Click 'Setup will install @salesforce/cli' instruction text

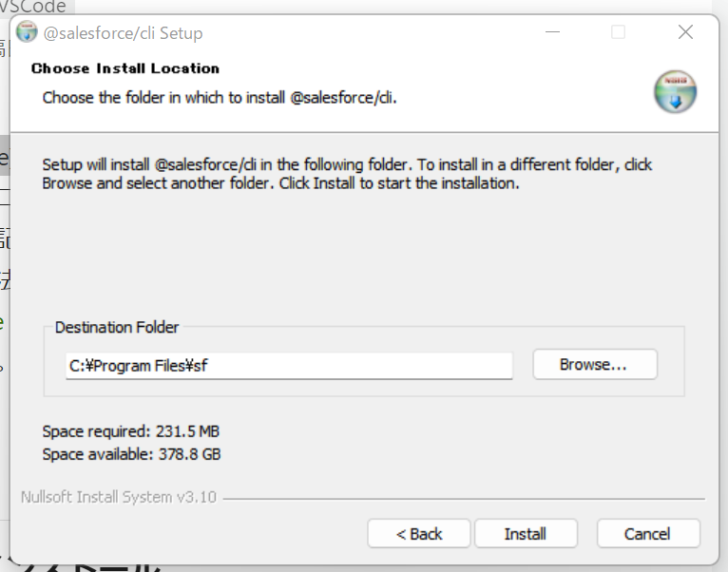(347, 174)
